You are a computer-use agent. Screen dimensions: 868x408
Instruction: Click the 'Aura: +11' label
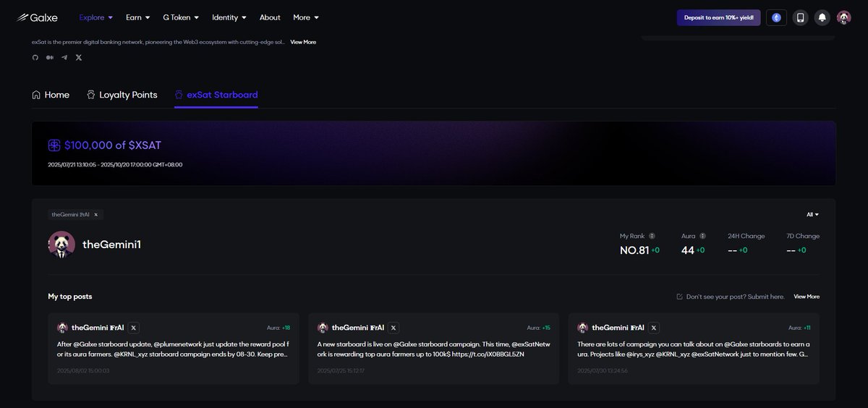click(799, 328)
